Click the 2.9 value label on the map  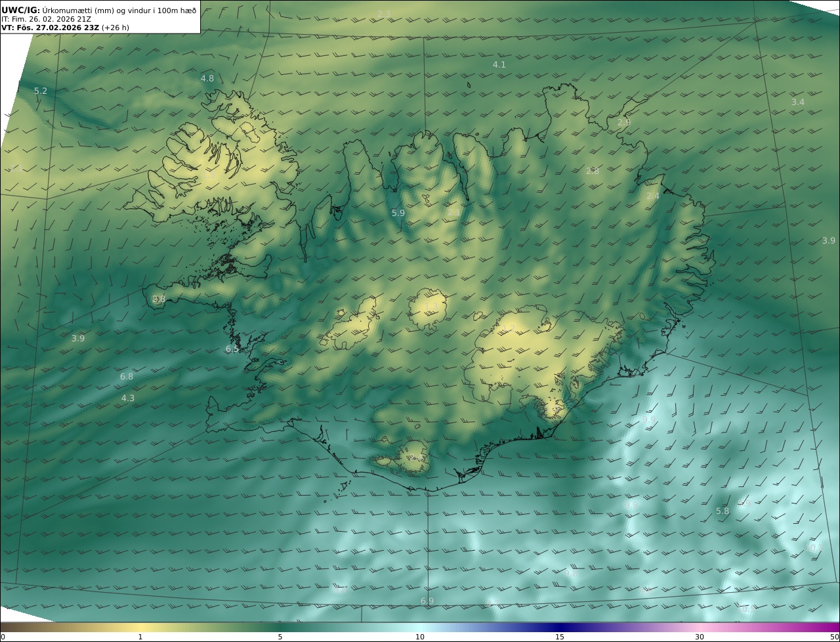624,123
